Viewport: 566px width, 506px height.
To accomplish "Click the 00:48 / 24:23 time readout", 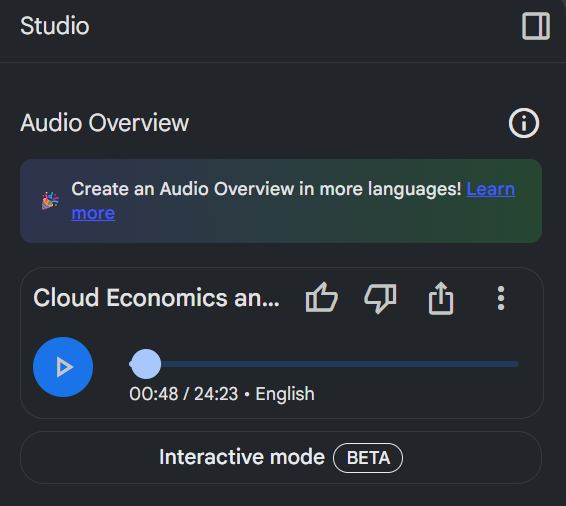I will pos(184,394).
